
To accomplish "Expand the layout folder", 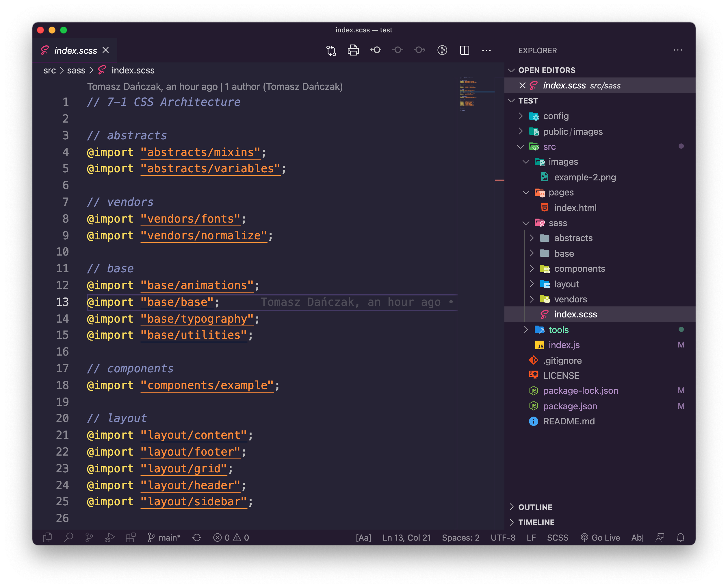I will pos(600,284).
